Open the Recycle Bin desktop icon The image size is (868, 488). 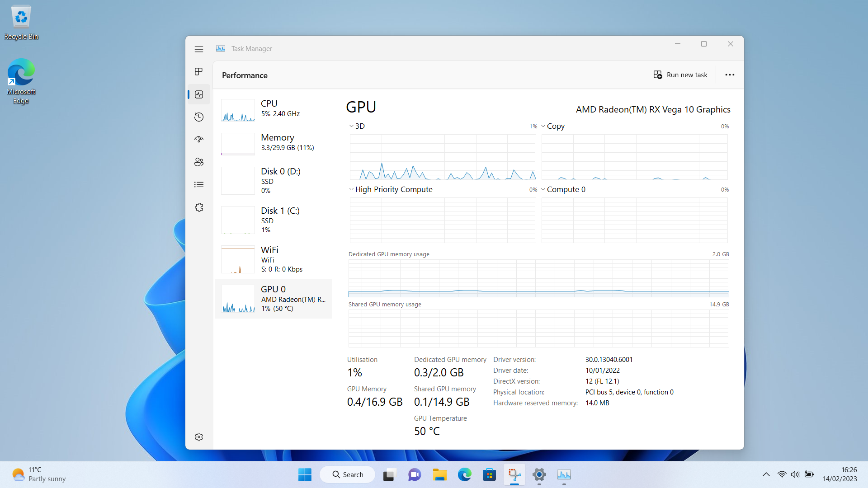(x=21, y=23)
